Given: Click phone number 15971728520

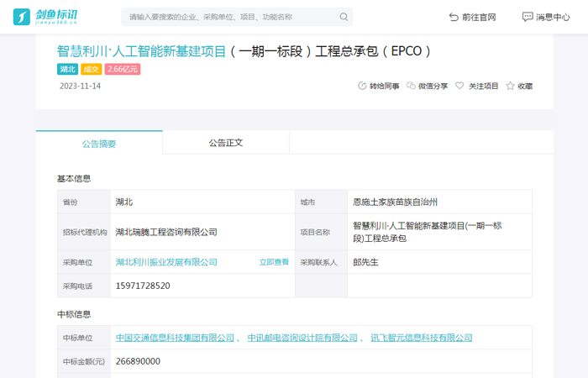Looking at the screenshot, I should [x=143, y=286].
